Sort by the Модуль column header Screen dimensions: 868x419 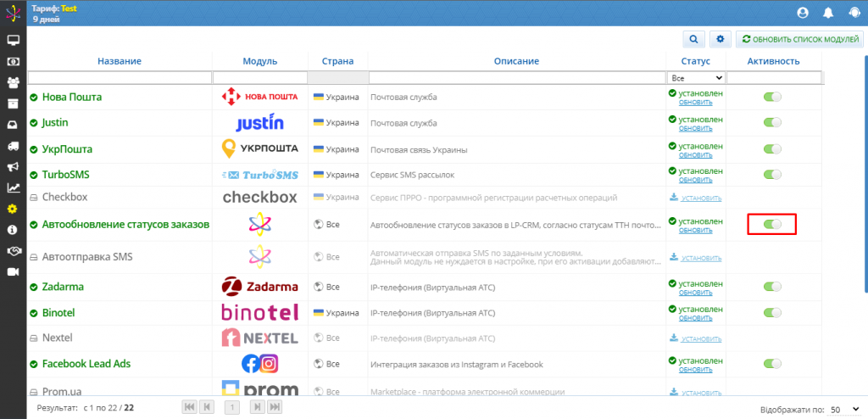tap(260, 61)
